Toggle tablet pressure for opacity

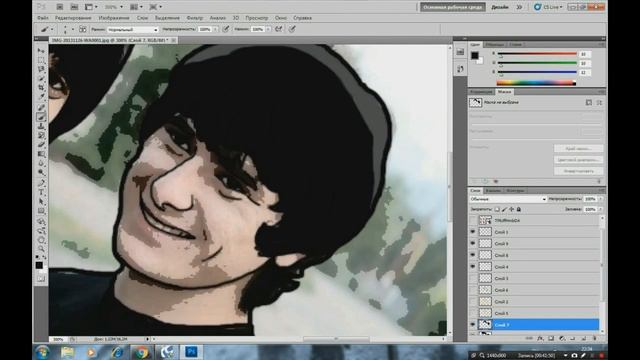click(x=226, y=29)
